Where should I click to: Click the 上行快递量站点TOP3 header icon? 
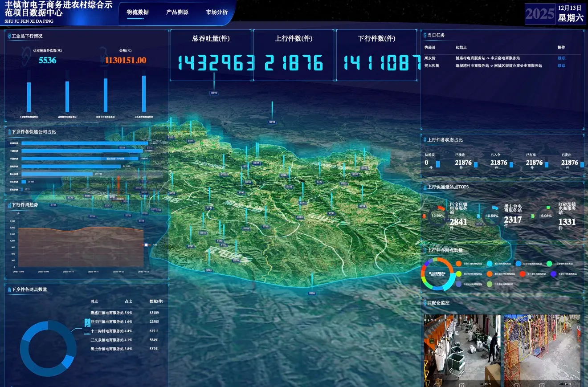(425, 187)
